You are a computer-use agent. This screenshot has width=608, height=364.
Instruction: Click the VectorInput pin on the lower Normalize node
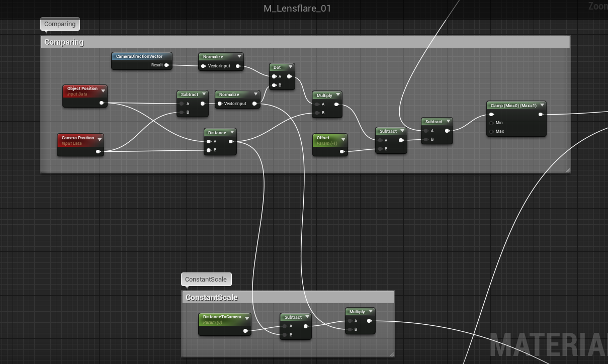219,104
